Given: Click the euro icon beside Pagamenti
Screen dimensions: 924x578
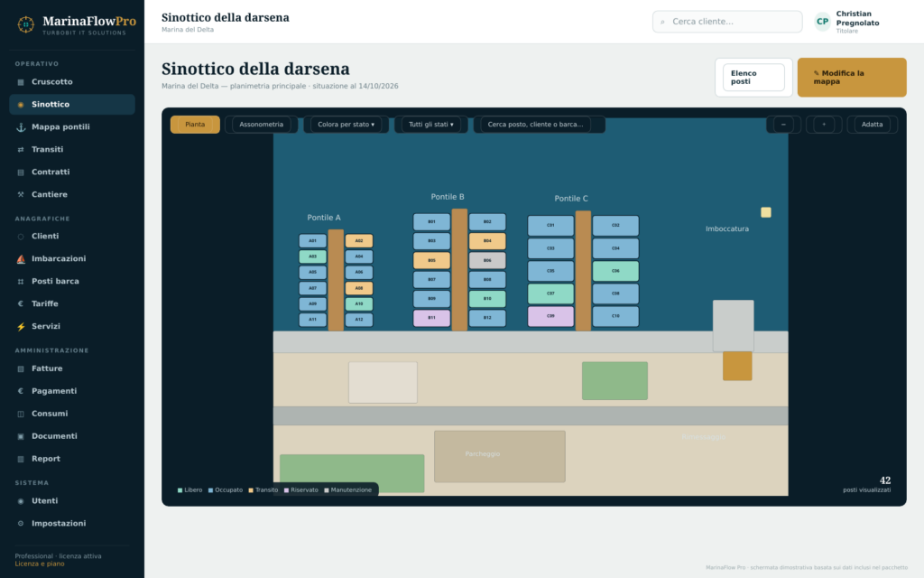Looking at the screenshot, I should pyautogui.click(x=21, y=391).
